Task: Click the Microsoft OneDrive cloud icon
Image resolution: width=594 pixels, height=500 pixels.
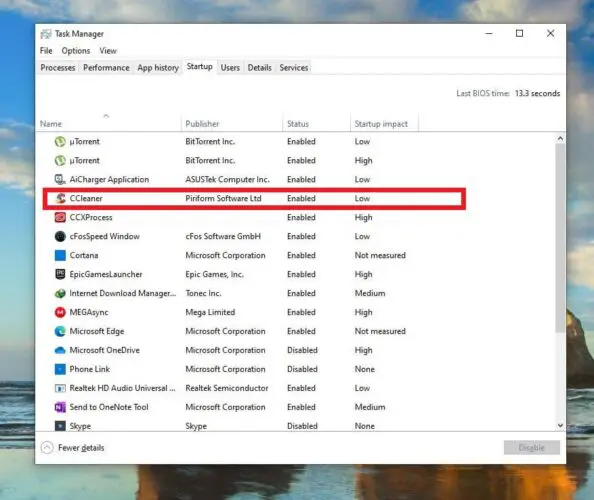Action: click(x=60, y=350)
